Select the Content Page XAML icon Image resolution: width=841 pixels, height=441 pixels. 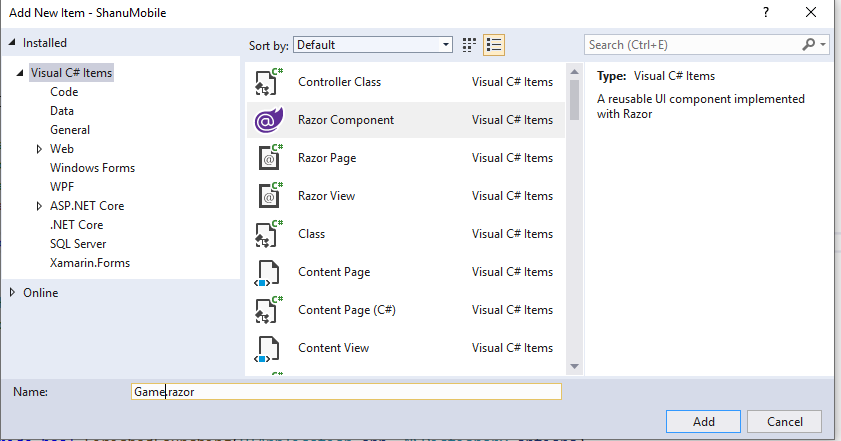(x=267, y=273)
